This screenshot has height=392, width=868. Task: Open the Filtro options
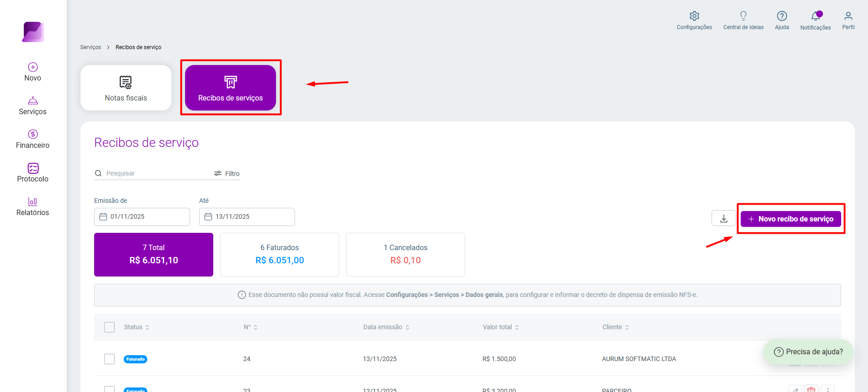[227, 174]
